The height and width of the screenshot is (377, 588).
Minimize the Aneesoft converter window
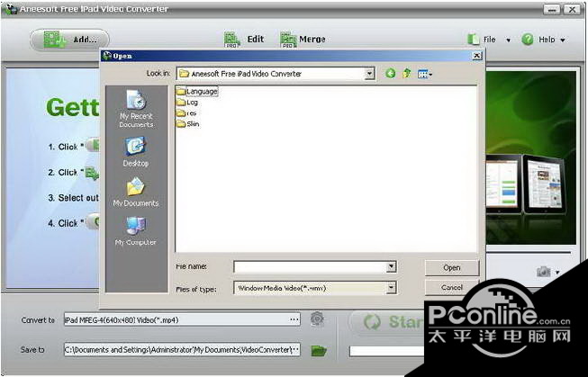tap(551, 9)
